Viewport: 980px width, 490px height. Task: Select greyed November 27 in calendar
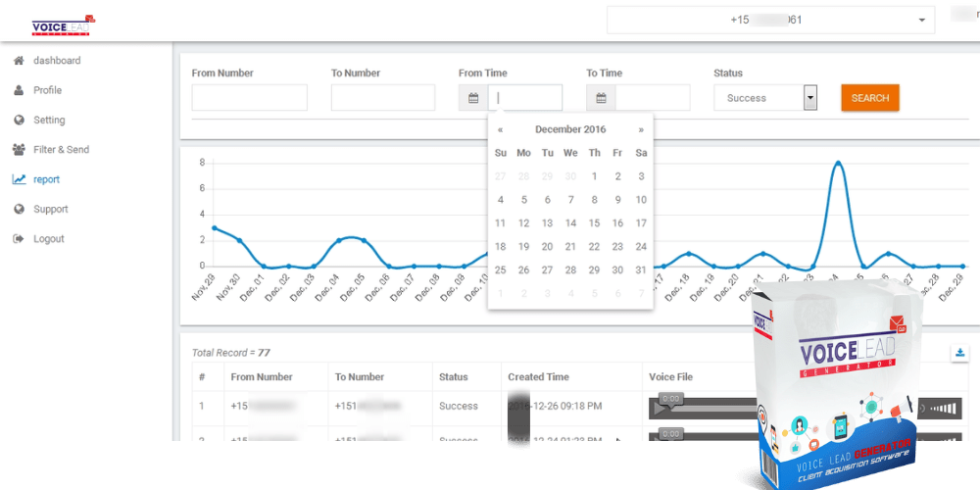pos(500,176)
